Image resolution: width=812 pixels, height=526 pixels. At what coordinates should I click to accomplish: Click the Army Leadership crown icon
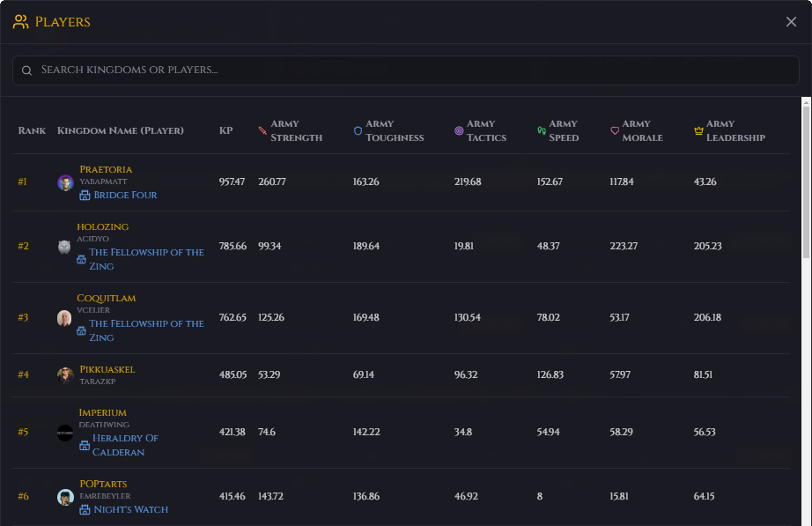point(698,130)
